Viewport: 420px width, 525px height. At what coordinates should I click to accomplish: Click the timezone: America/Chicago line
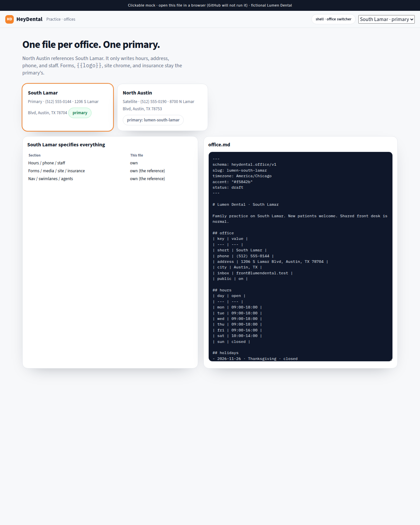[x=242, y=176]
